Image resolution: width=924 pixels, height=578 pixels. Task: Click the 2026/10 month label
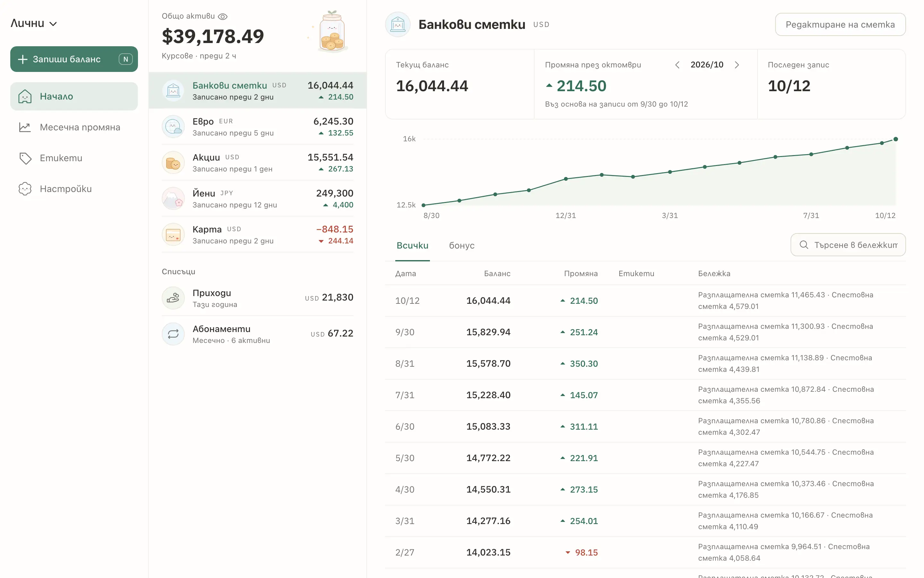click(x=707, y=65)
